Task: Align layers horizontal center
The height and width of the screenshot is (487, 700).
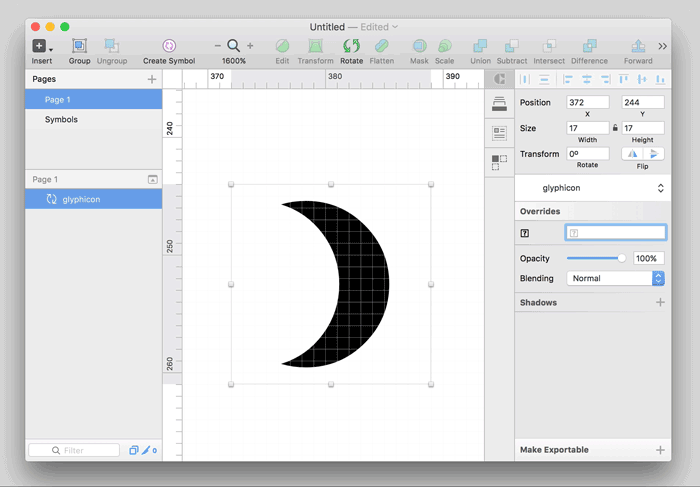Action: coord(587,79)
